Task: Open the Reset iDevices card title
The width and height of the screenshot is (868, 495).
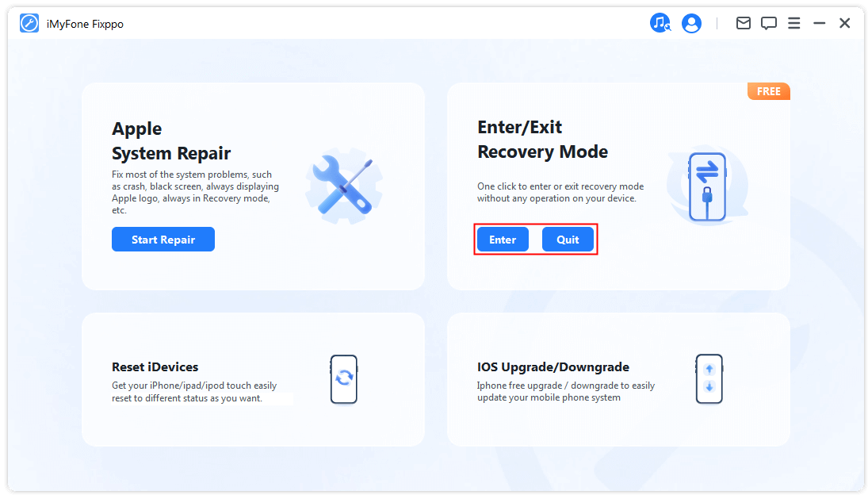Action: pos(155,366)
